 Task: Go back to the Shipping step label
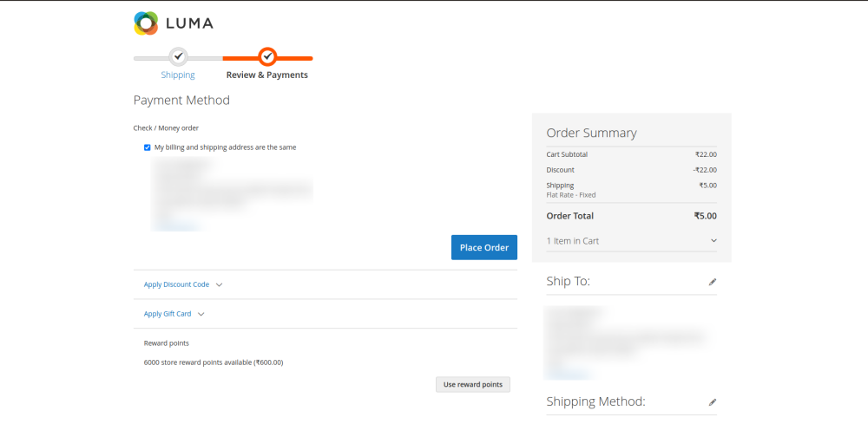(x=178, y=75)
